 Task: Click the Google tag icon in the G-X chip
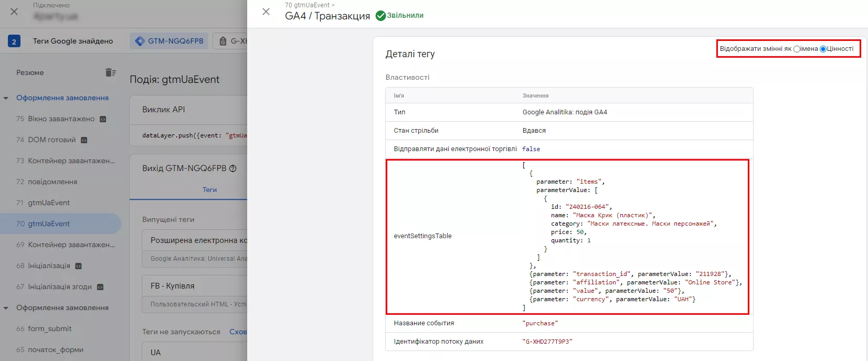point(223,41)
